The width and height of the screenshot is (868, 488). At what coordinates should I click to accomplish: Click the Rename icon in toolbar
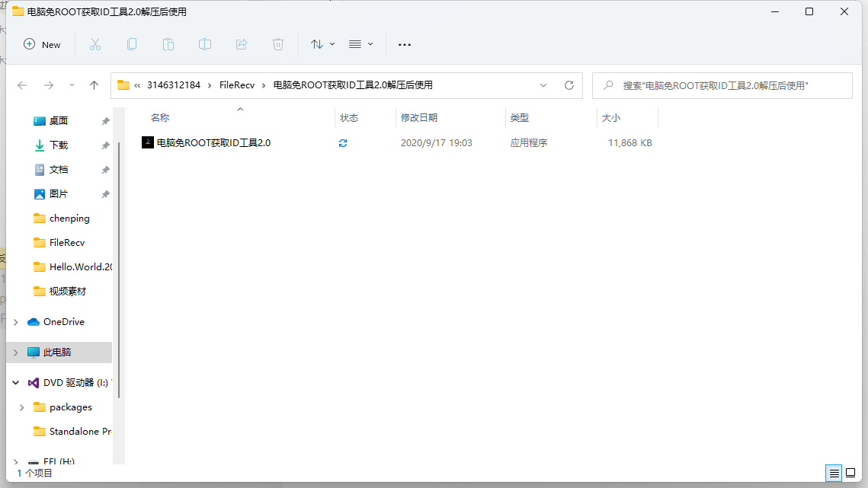coord(205,44)
